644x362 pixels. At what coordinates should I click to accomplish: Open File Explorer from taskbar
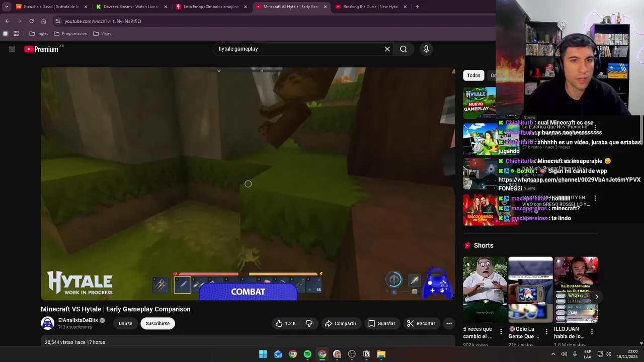tap(381, 354)
